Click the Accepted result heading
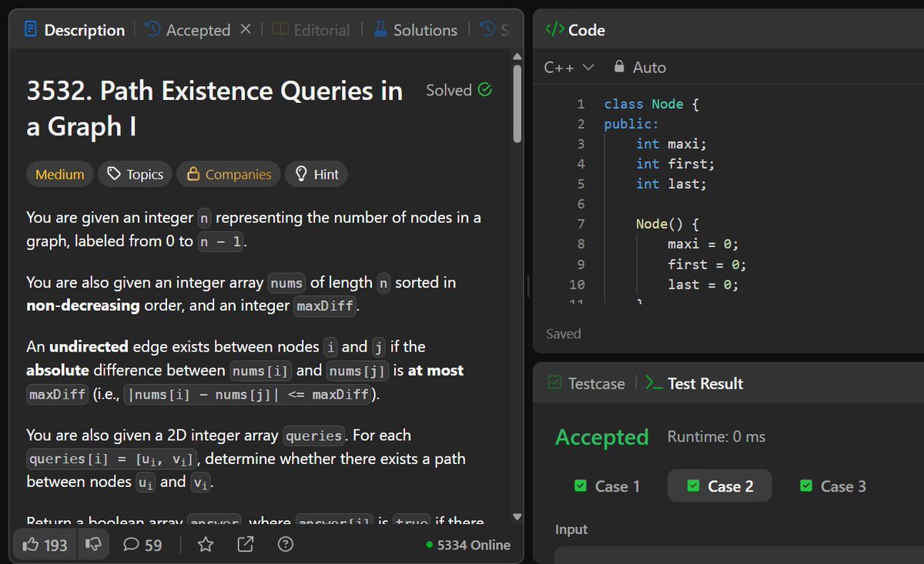 [602, 437]
